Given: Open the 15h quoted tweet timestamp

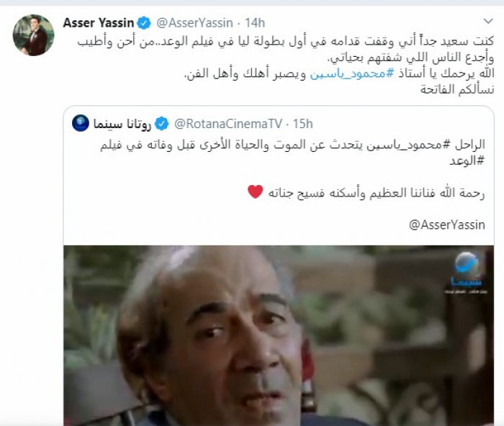Looking at the screenshot, I should point(302,124).
